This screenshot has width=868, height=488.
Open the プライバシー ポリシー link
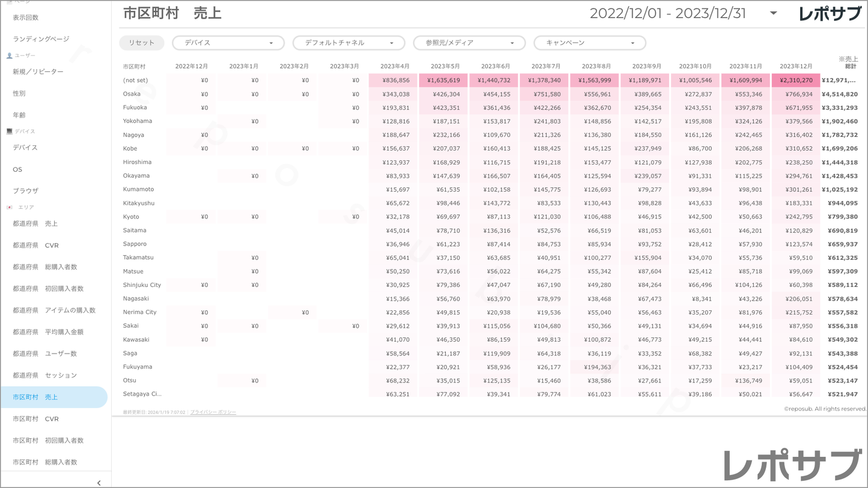click(x=213, y=412)
